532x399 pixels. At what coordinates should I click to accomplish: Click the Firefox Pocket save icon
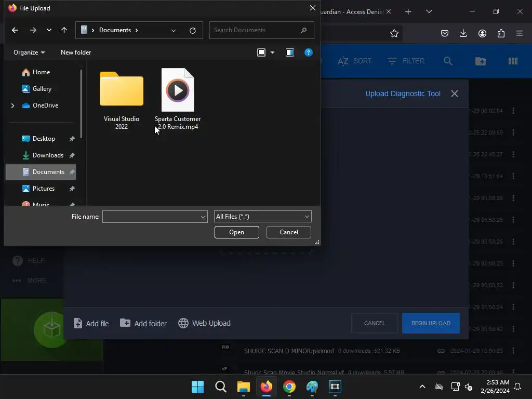445,33
